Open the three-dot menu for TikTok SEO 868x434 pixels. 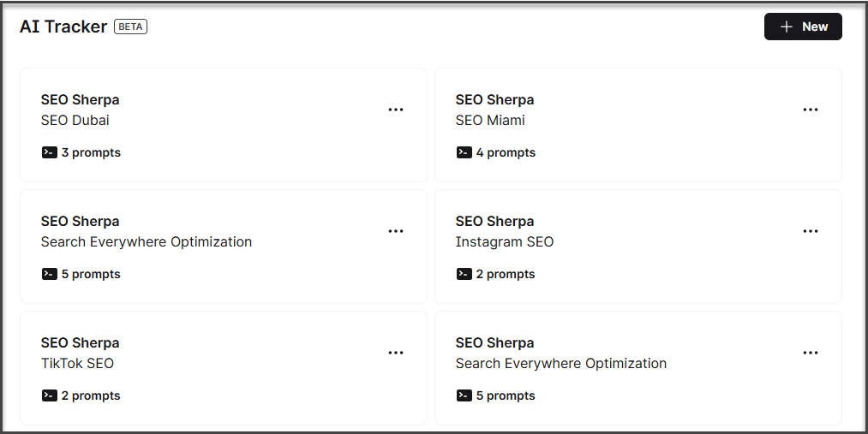click(395, 353)
